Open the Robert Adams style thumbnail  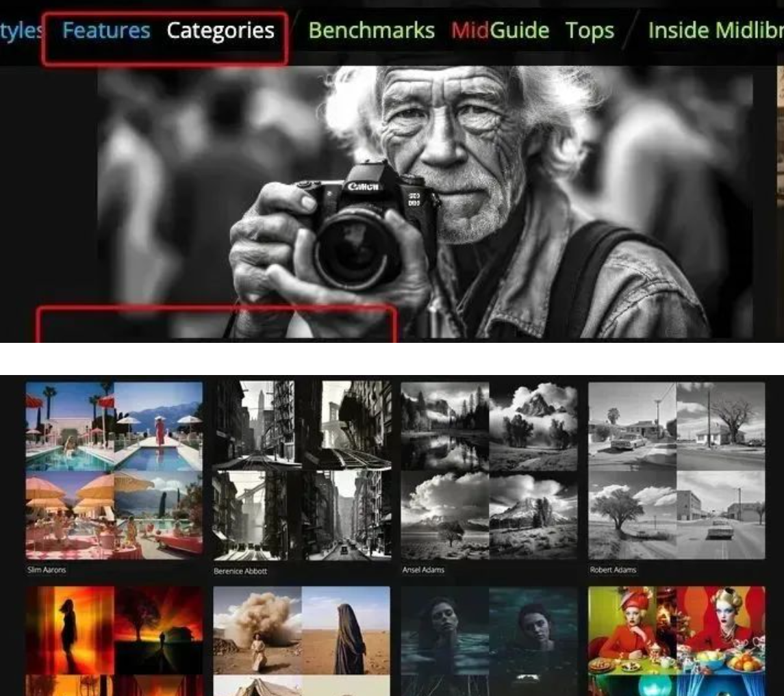676,470
